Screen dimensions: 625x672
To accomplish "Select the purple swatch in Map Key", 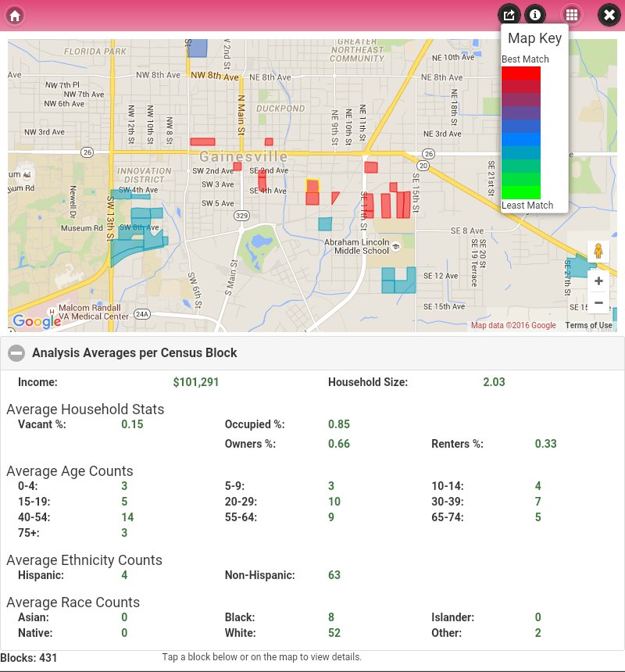I will tap(521, 113).
